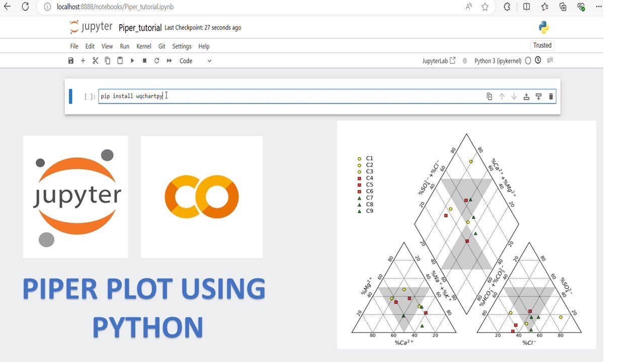The width and height of the screenshot is (644, 362).
Task: Click the kernel status circle indicator
Action: 528,61
